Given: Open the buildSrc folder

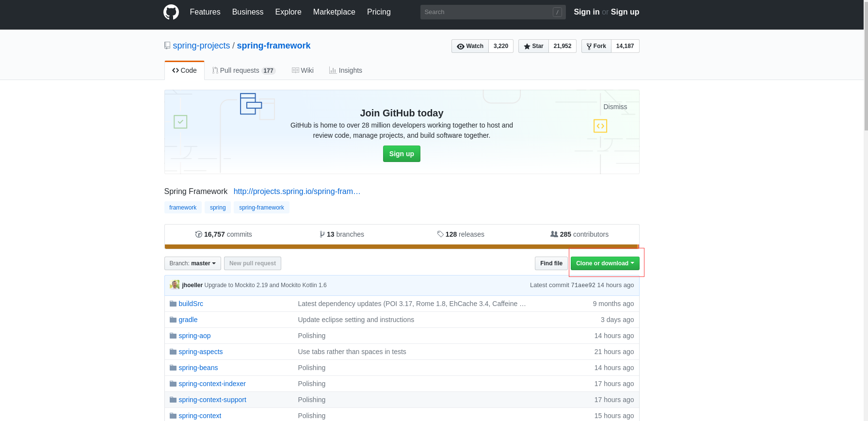Looking at the screenshot, I should click(x=191, y=304).
